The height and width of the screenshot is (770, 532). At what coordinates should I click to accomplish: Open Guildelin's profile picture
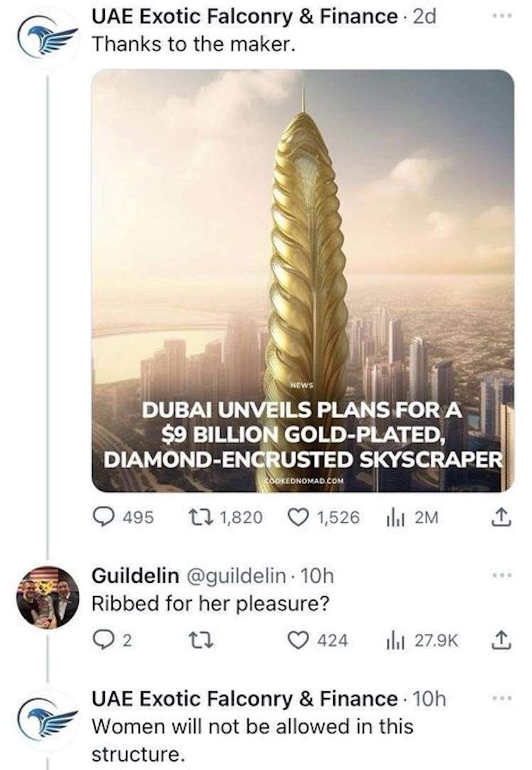coord(48,597)
